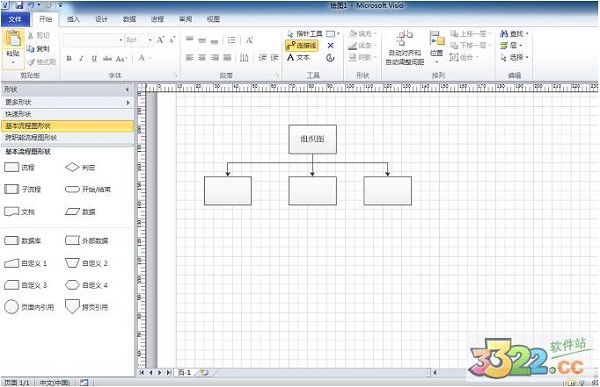Open the File menu button
Image resolution: width=600 pixels, height=387 pixels.
(15, 19)
